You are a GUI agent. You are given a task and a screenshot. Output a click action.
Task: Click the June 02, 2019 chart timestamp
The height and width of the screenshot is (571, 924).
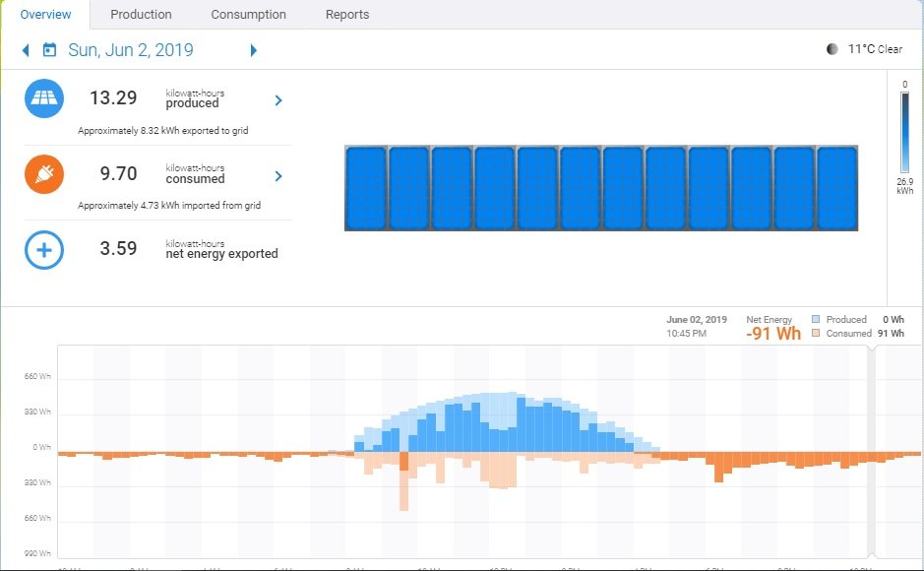(x=697, y=319)
